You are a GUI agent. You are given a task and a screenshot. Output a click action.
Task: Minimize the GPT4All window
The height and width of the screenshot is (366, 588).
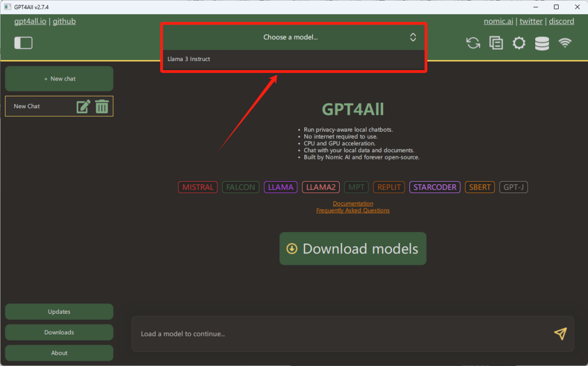coord(536,7)
